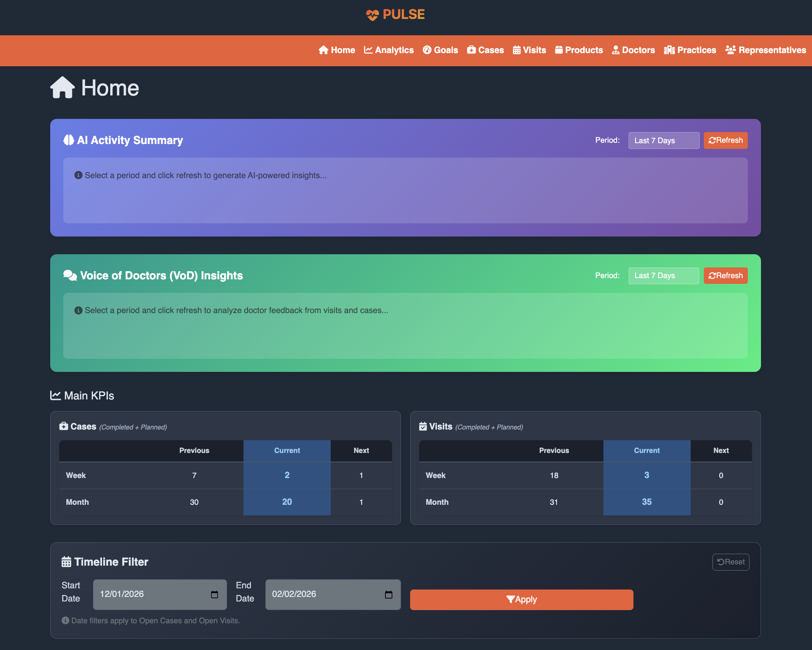Select the Goals pie chart icon
Image resolution: width=812 pixels, height=650 pixels.
[427, 50]
